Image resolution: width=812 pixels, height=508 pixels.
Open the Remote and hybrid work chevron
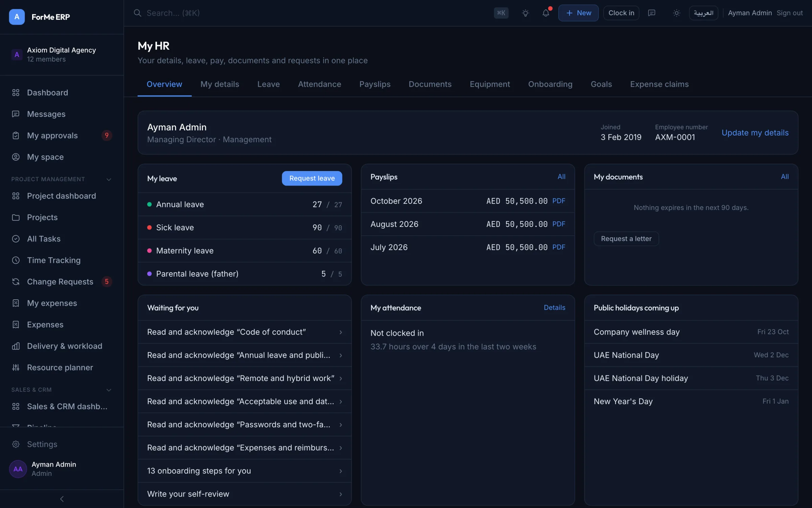point(341,378)
